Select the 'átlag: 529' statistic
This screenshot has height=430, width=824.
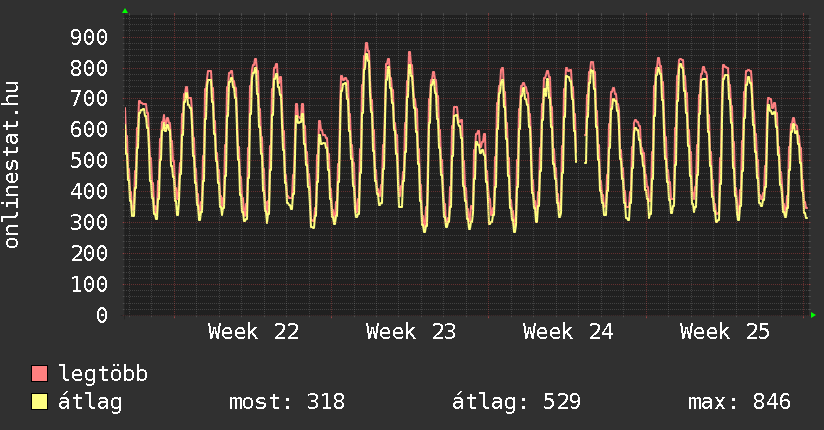516,402
